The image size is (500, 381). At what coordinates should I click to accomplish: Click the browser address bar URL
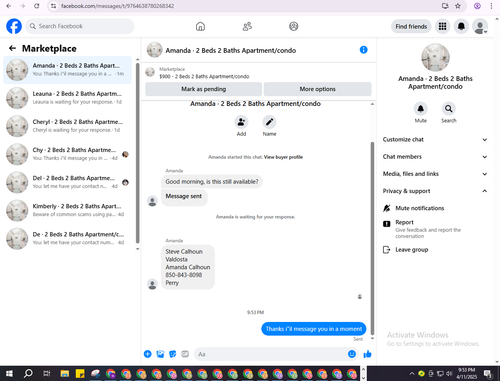tap(117, 6)
